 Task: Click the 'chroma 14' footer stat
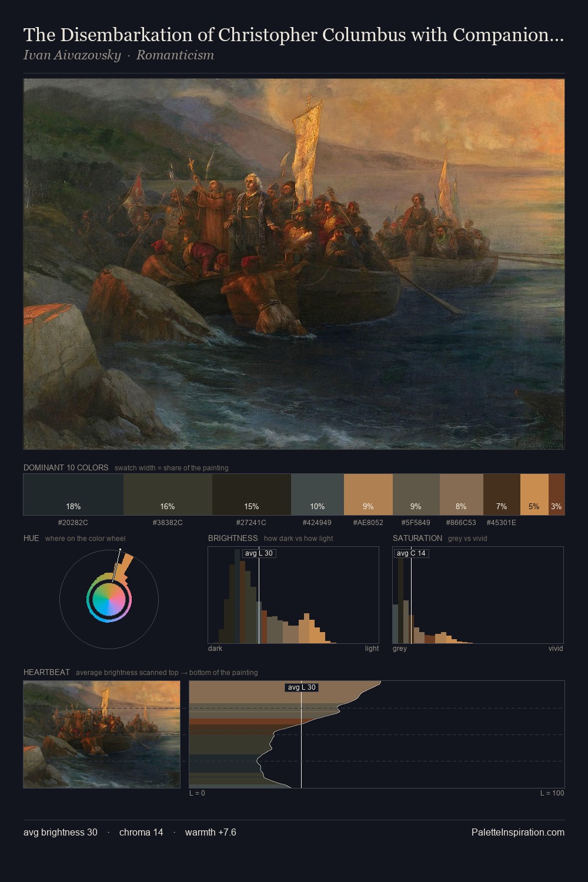141,832
